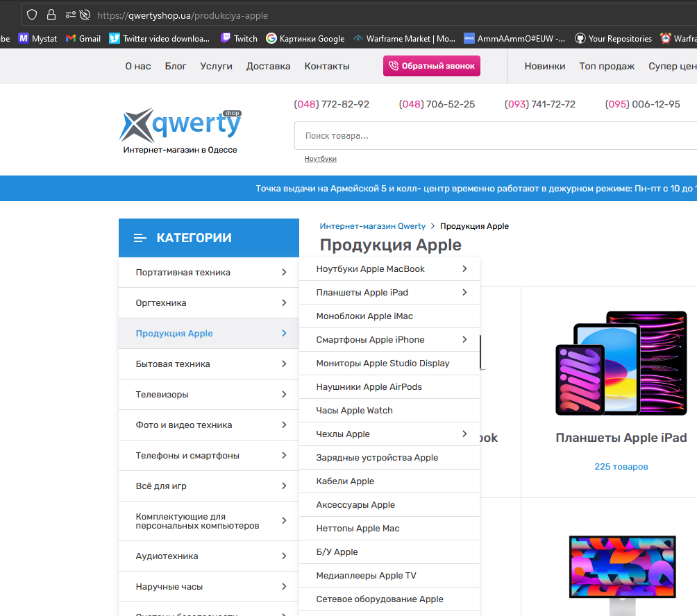Image resolution: width=697 pixels, height=616 pixels.
Task: Open the Gmail bookmark
Action: (83, 39)
